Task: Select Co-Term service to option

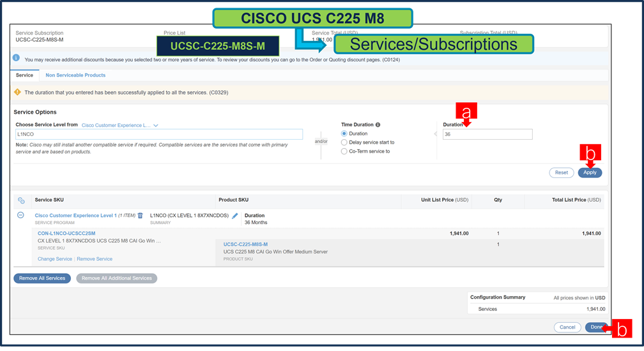Action: click(x=344, y=151)
